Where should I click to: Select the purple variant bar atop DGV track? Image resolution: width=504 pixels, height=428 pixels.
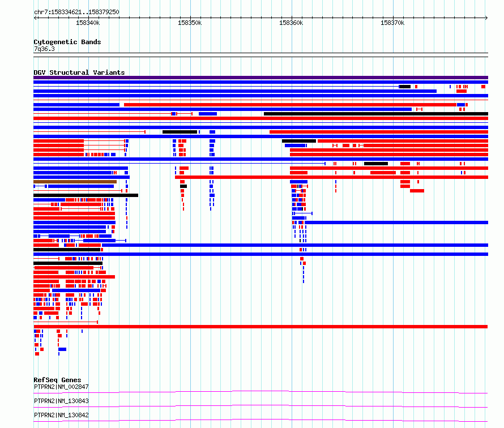pos(260,78)
